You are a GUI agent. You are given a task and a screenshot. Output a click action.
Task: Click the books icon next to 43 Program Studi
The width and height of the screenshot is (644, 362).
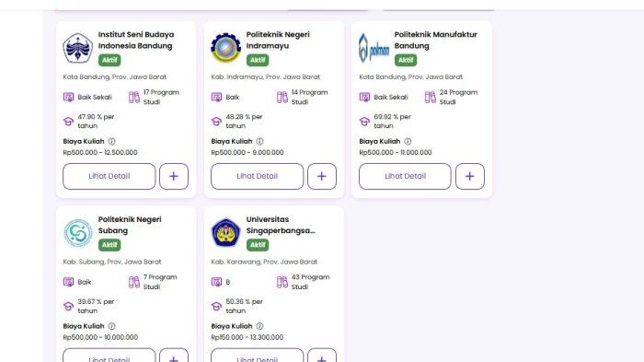tap(282, 282)
